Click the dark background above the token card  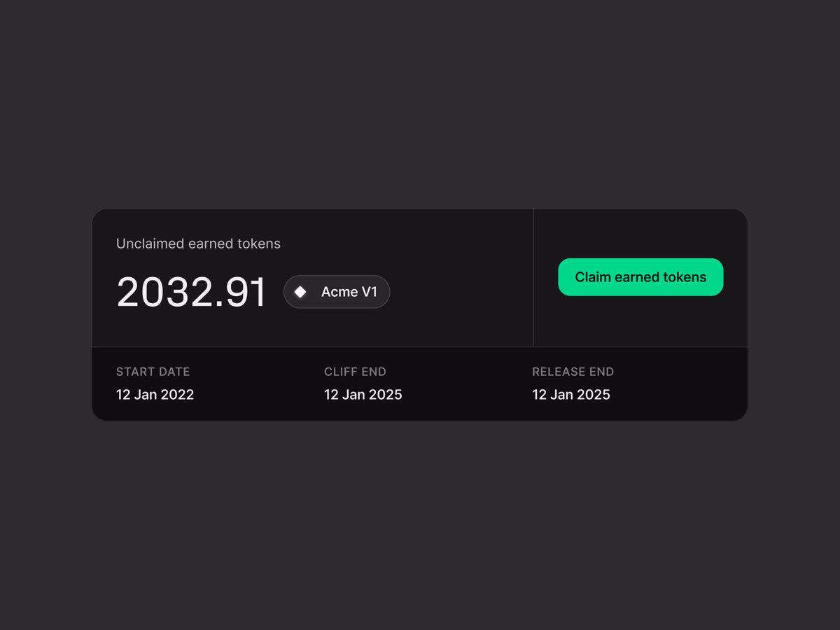click(420, 105)
